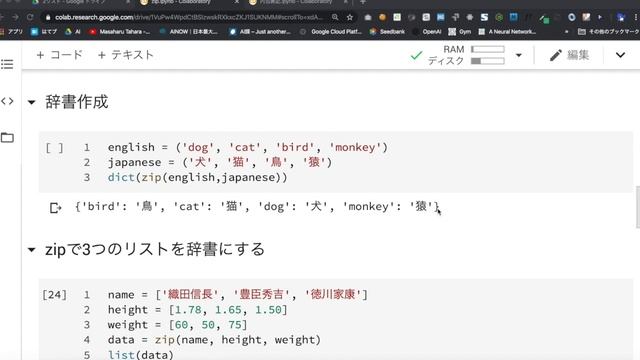Click the green connected checkmark icon
Screen dimensions: 640x360
coord(416,55)
